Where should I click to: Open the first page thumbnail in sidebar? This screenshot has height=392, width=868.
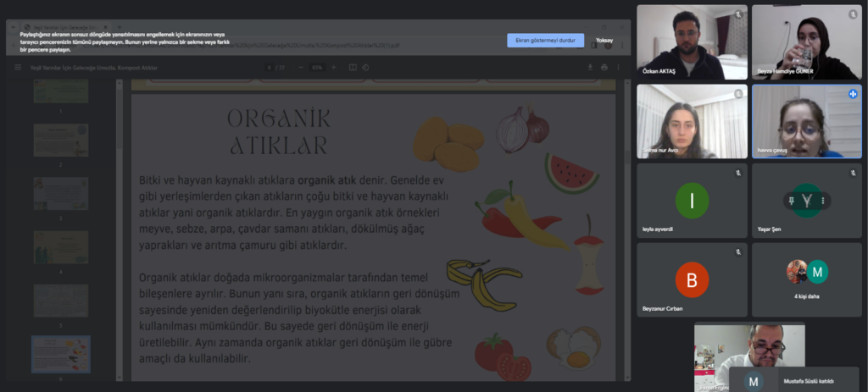click(60, 91)
